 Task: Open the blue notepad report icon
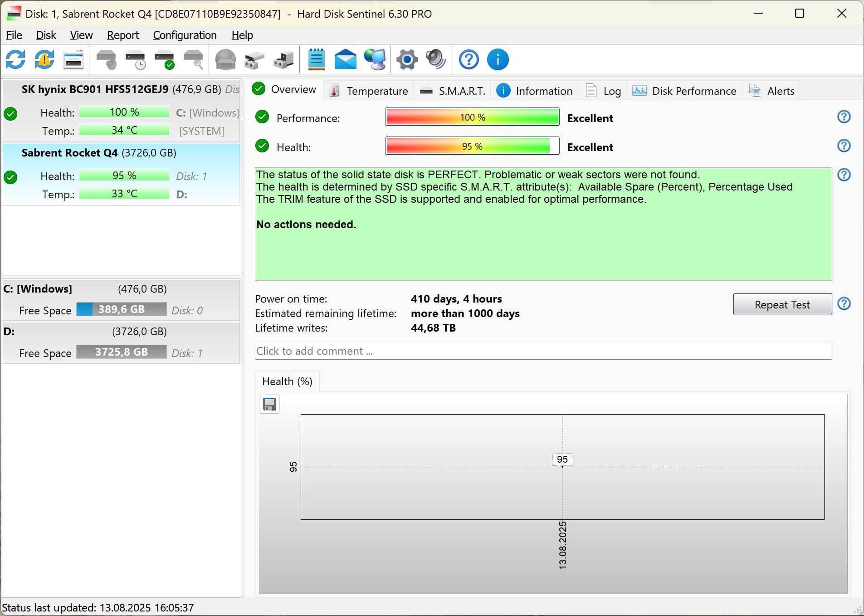point(317,59)
